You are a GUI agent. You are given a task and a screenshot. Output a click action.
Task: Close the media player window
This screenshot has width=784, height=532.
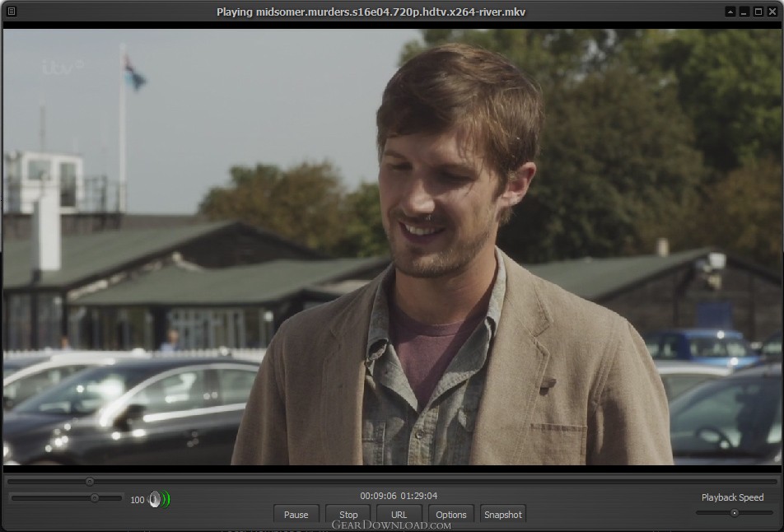(x=772, y=12)
